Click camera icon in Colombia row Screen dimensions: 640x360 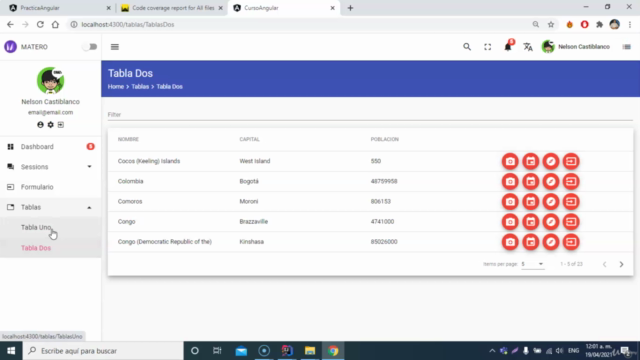click(510, 181)
